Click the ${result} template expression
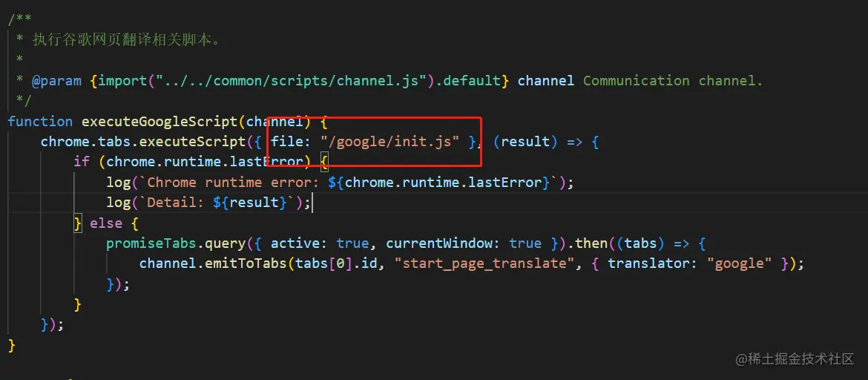 coord(250,202)
